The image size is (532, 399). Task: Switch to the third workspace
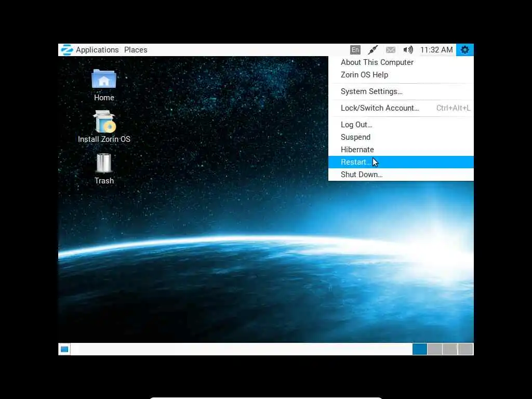[450, 349]
